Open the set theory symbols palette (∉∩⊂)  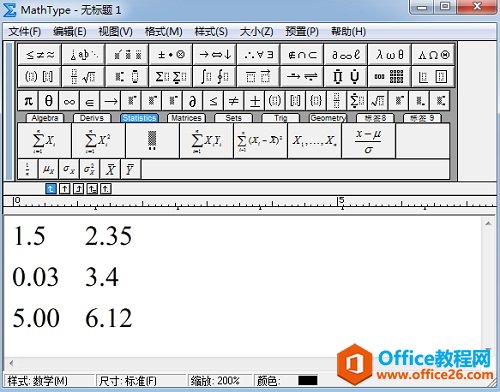click(302, 54)
